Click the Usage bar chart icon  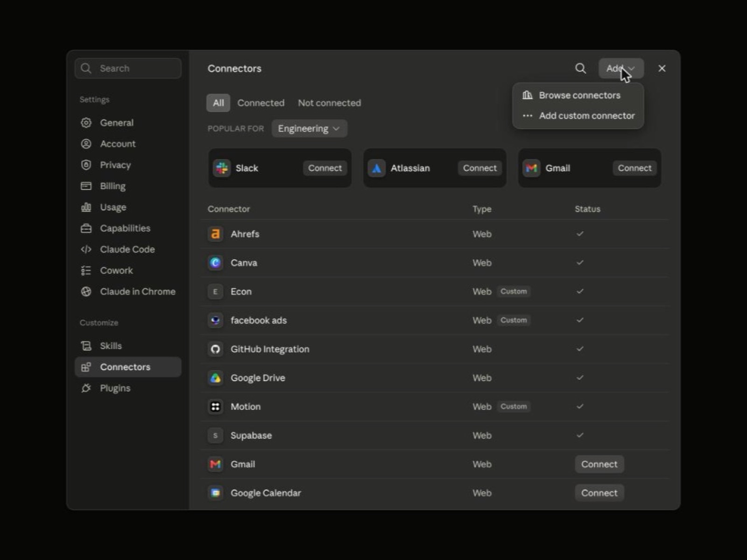point(86,207)
